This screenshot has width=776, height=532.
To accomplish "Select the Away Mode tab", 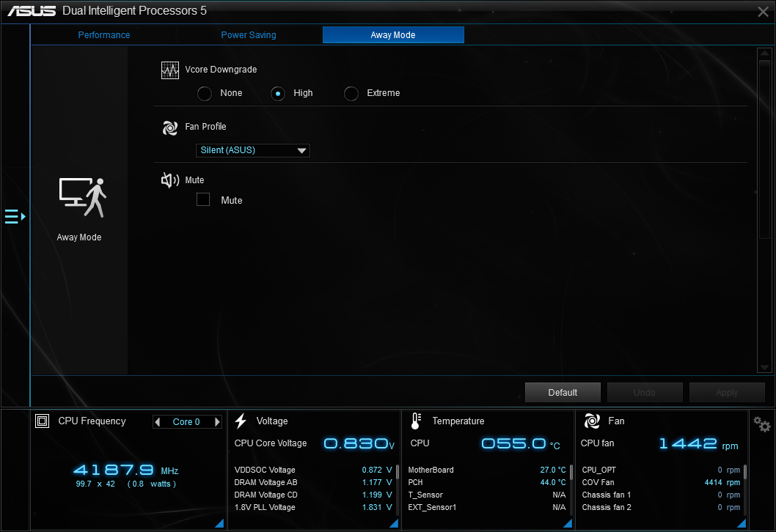I will [x=393, y=35].
